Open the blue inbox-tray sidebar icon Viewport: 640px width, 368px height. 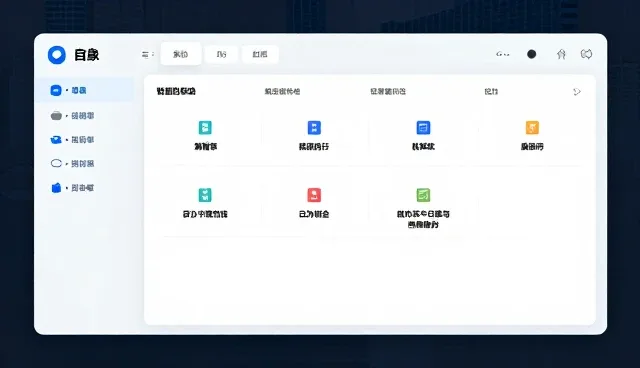56,140
